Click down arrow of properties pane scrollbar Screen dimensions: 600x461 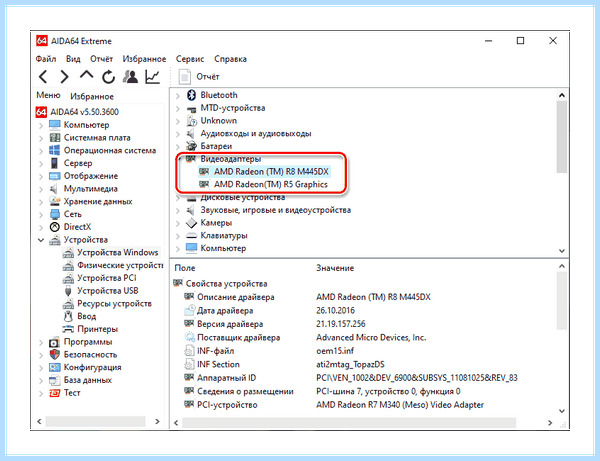[562, 411]
